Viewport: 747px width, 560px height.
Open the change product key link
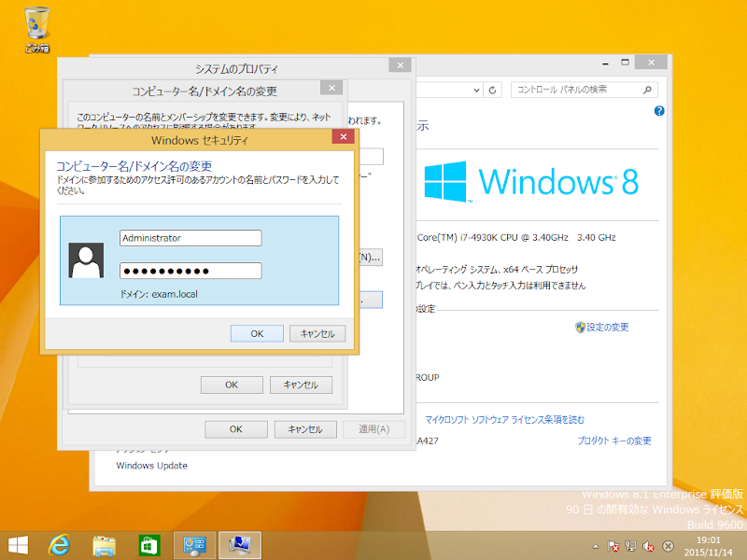click(614, 441)
